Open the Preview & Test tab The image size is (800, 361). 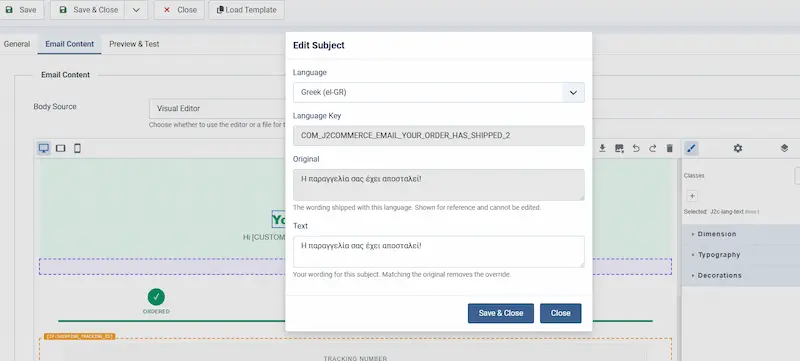pos(134,44)
